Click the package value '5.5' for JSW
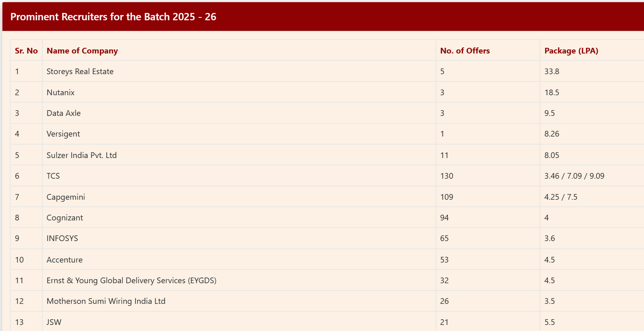 point(549,322)
